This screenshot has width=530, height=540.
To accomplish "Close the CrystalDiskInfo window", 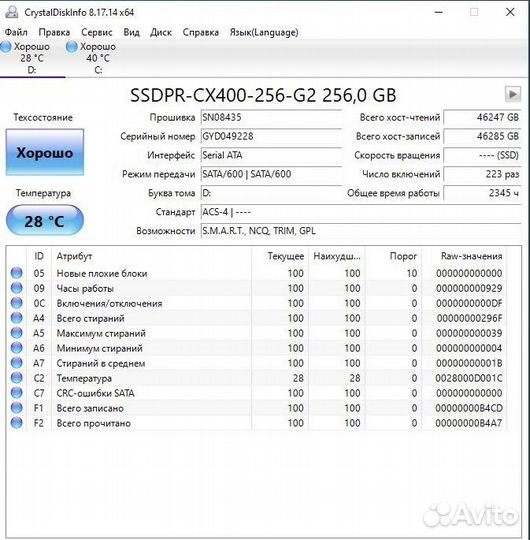I will click(x=510, y=12).
